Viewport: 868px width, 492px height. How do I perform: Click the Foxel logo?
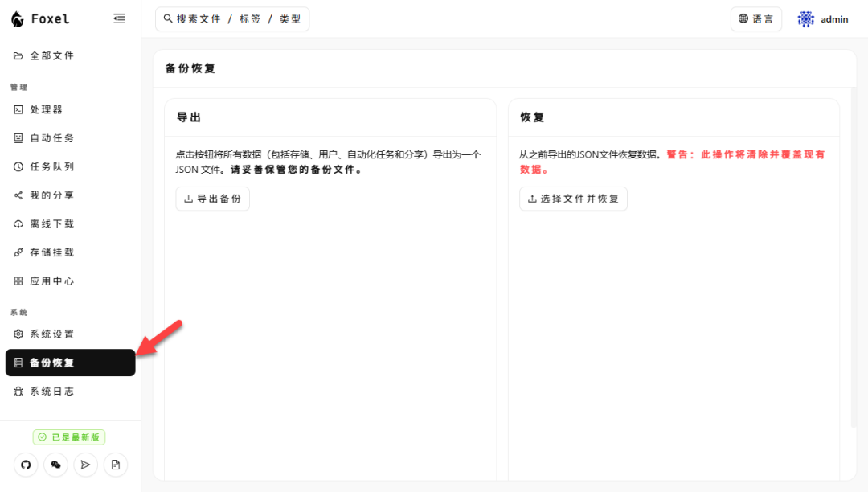coord(40,18)
